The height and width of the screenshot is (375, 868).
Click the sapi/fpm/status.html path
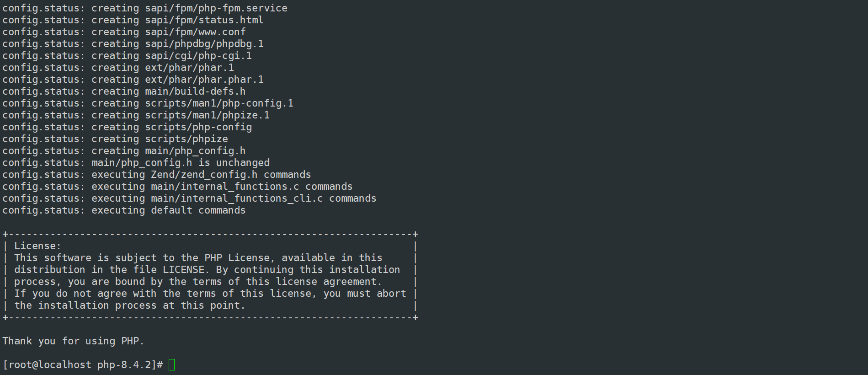click(204, 20)
